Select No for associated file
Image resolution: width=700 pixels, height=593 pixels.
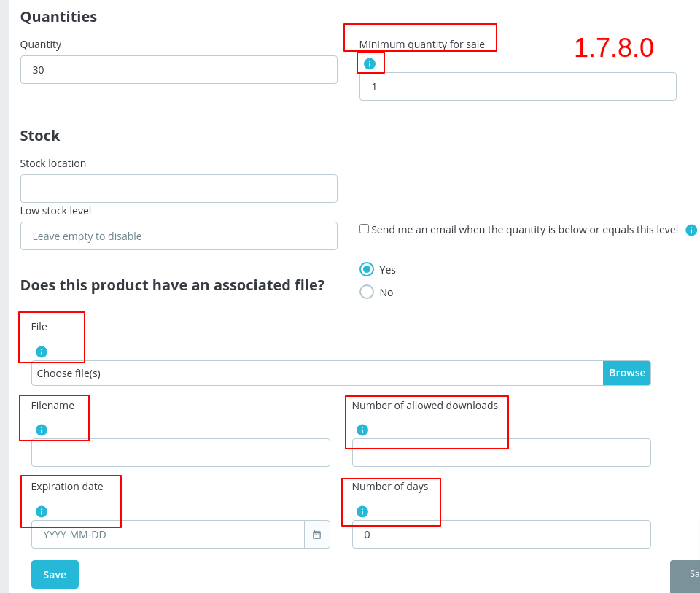[x=367, y=291]
